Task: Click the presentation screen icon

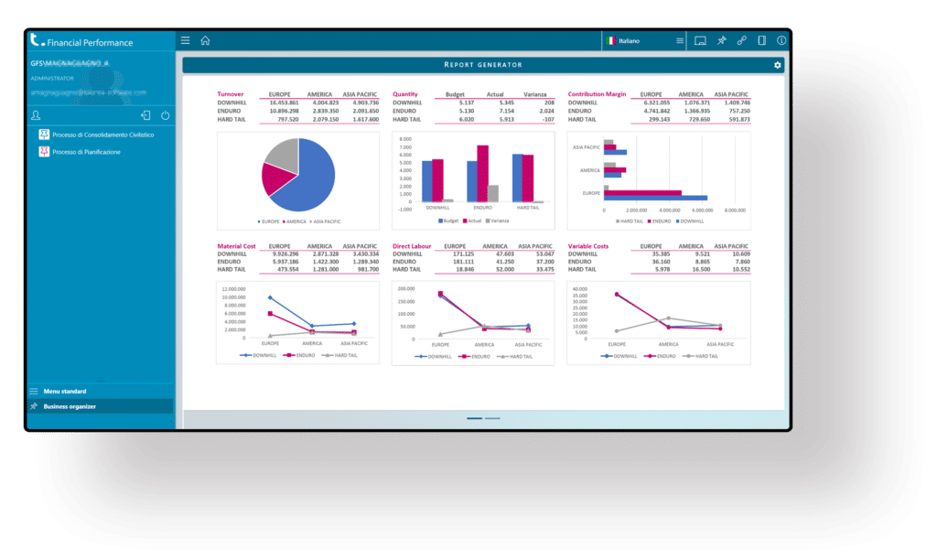Action: [701, 40]
